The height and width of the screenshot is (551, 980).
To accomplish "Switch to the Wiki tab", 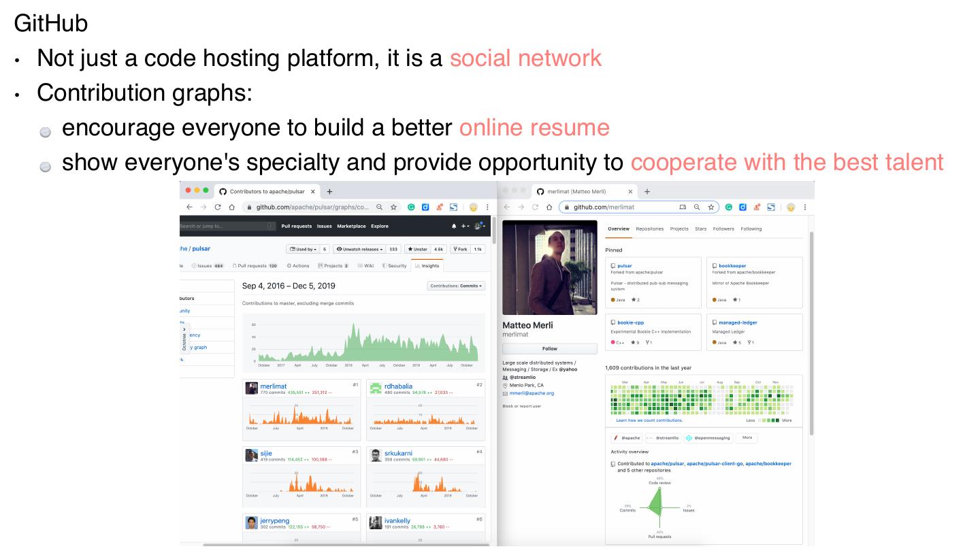I will click(366, 266).
